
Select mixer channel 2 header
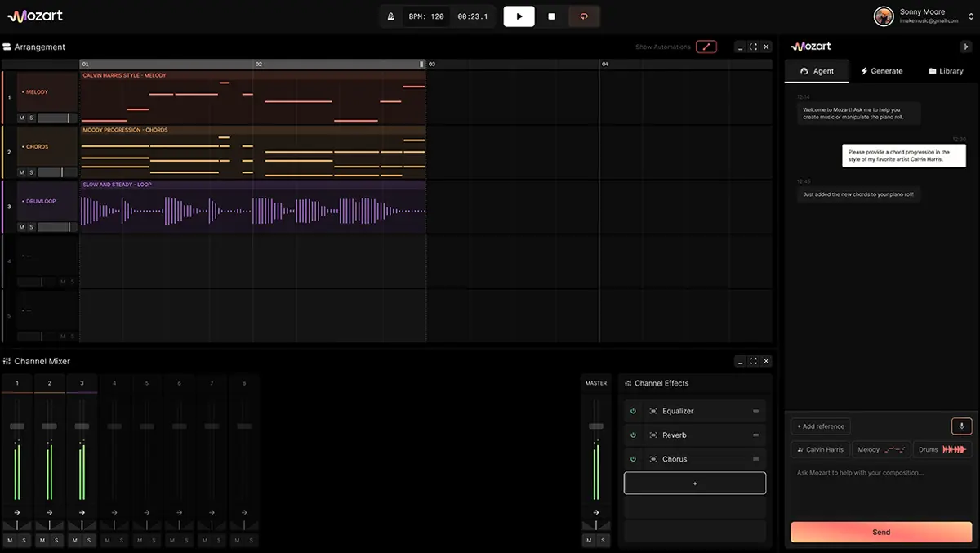(x=50, y=383)
